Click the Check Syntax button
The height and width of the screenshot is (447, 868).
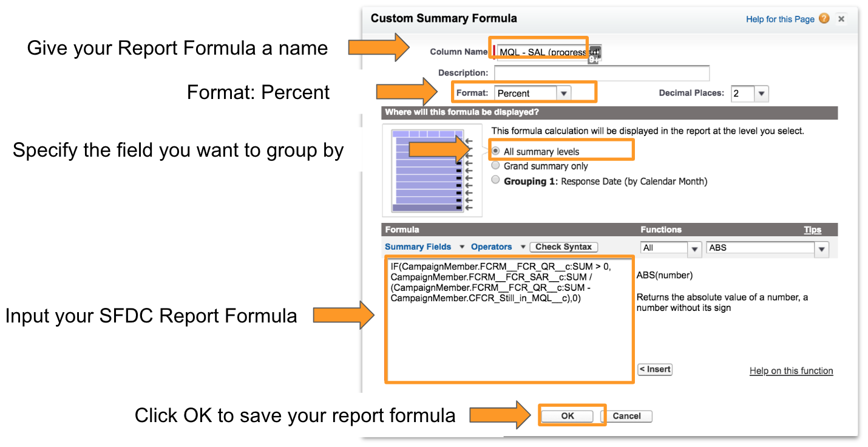point(564,247)
